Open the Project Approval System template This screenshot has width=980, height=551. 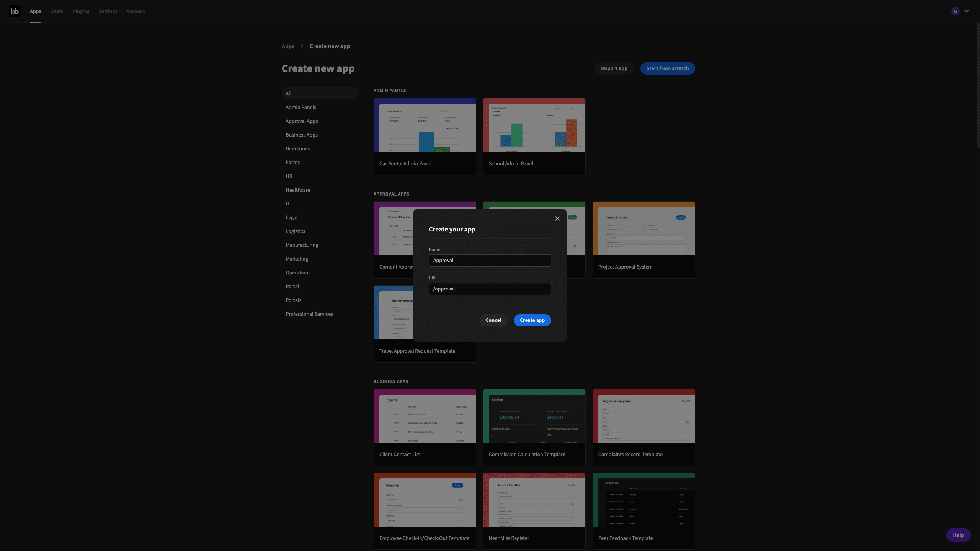point(644,240)
